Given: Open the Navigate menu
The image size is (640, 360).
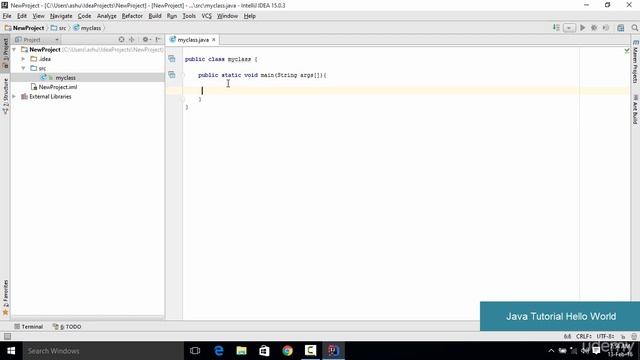Looking at the screenshot, I should coord(61,16).
